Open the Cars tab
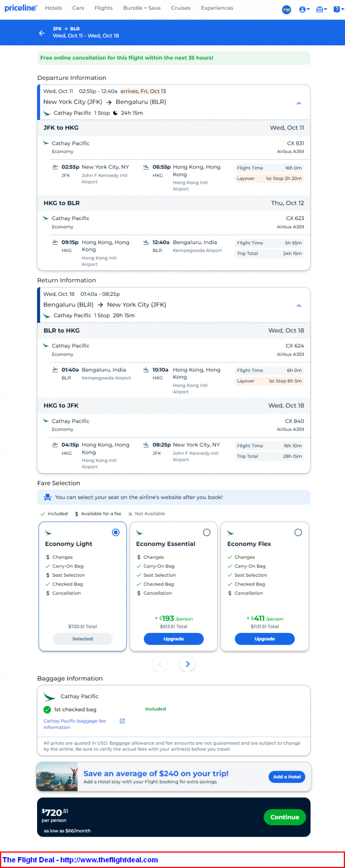345x868 pixels. [x=78, y=8]
